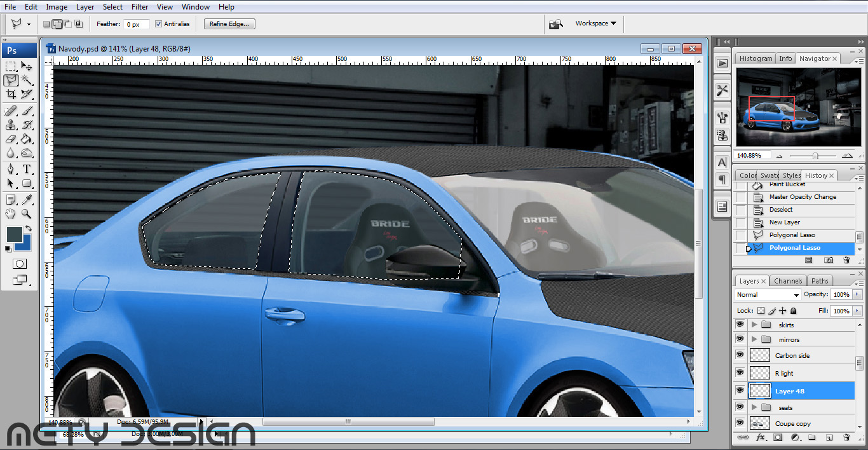Select the Brush tool

coord(27,111)
